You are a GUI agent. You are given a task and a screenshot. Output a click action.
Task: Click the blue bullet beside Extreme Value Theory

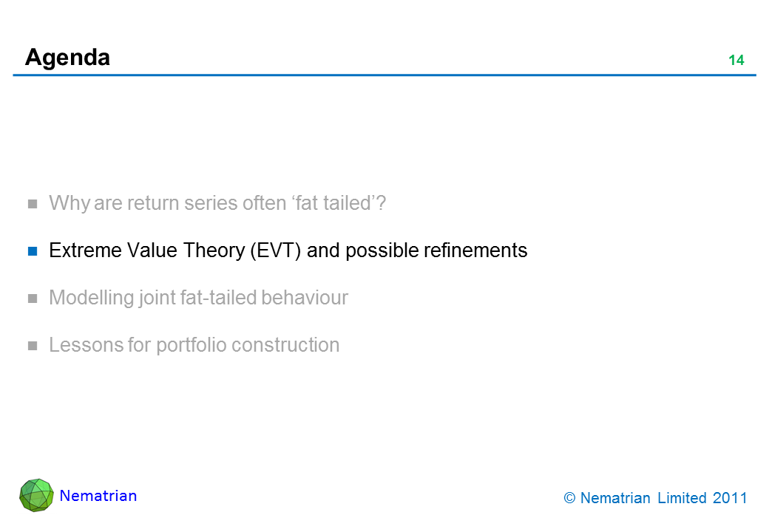[33, 251]
